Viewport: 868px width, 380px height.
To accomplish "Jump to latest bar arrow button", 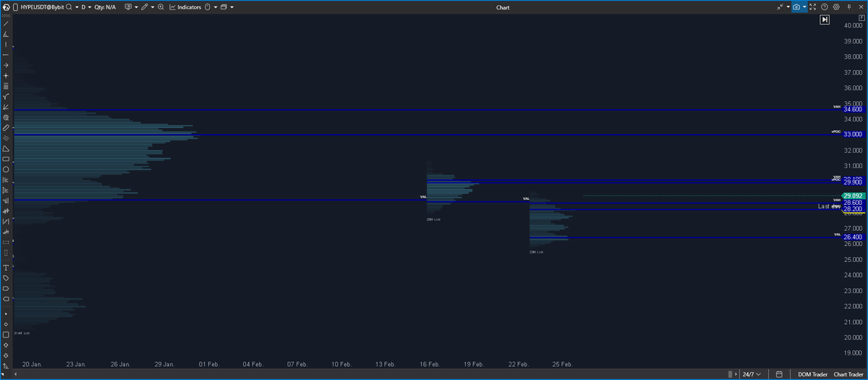I will point(825,20).
